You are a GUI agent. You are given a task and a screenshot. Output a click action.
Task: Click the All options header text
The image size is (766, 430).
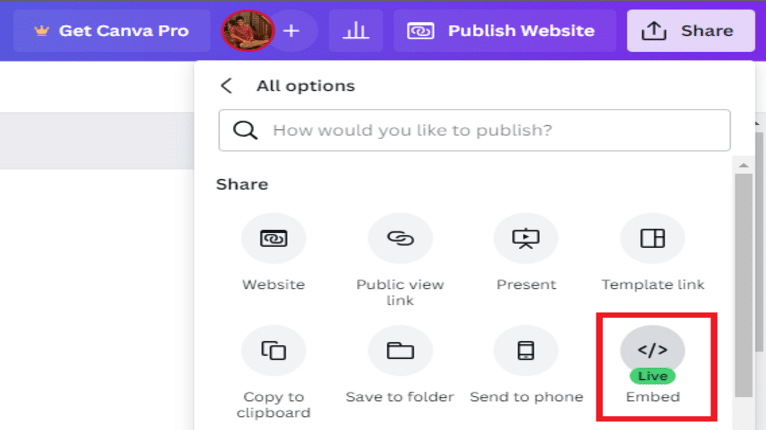click(x=305, y=86)
